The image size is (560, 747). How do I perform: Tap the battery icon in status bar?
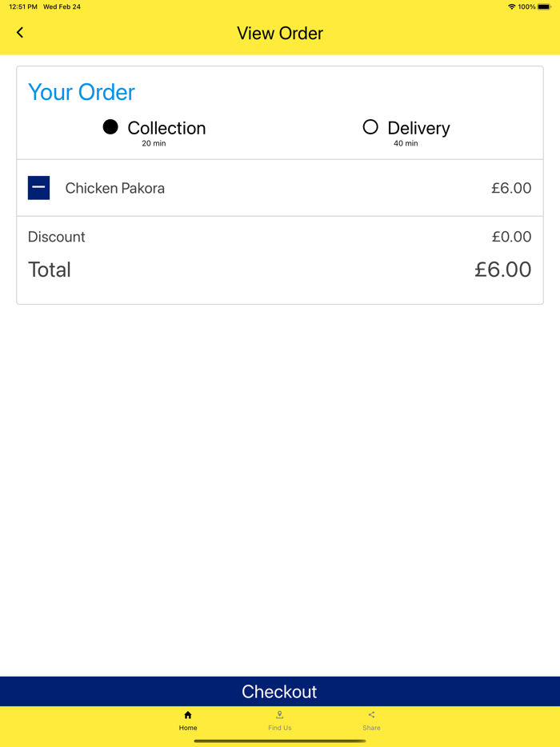pyautogui.click(x=544, y=6)
